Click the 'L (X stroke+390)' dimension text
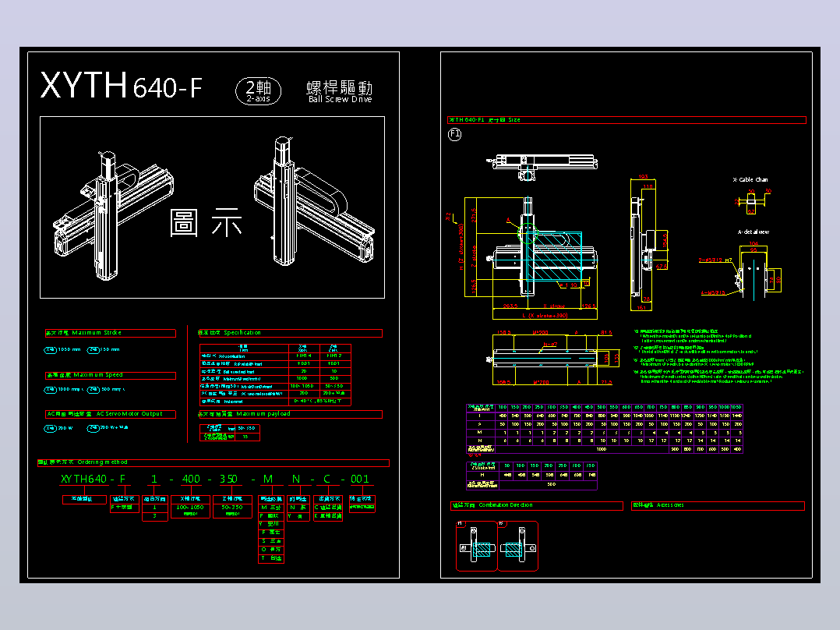The width and height of the screenshot is (840, 630). click(x=545, y=315)
